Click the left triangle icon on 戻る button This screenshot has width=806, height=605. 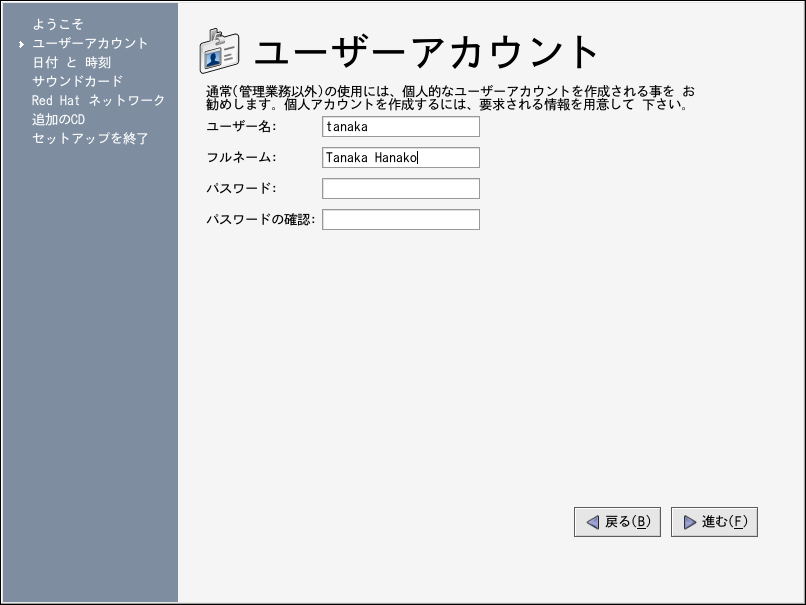click(592, 522)
